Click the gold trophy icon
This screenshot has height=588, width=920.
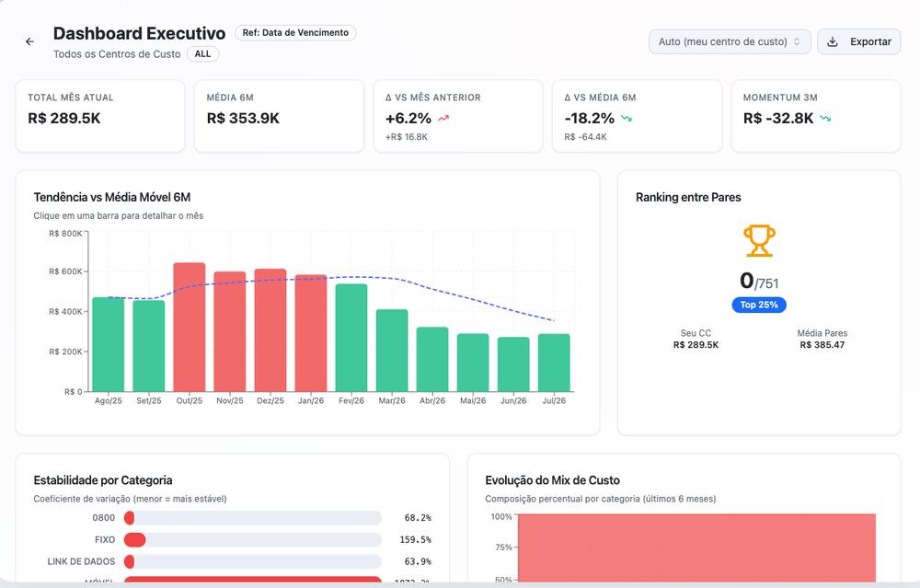click(759, 240)
